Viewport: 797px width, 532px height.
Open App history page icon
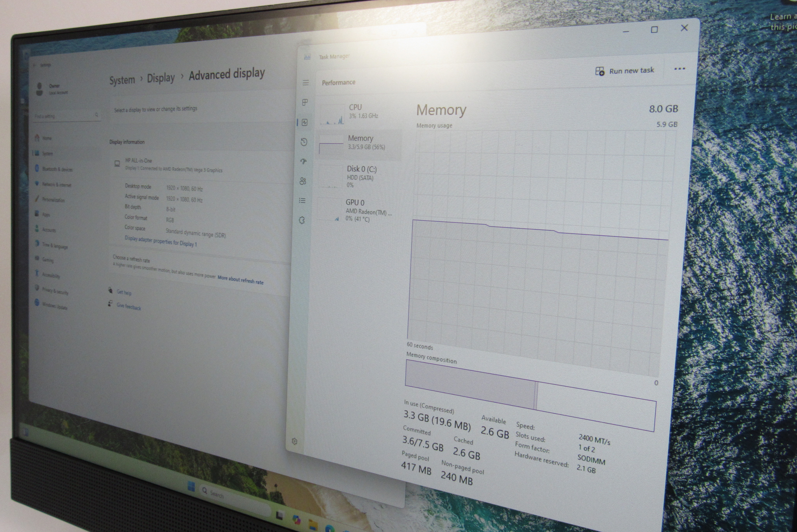(304, 142)
